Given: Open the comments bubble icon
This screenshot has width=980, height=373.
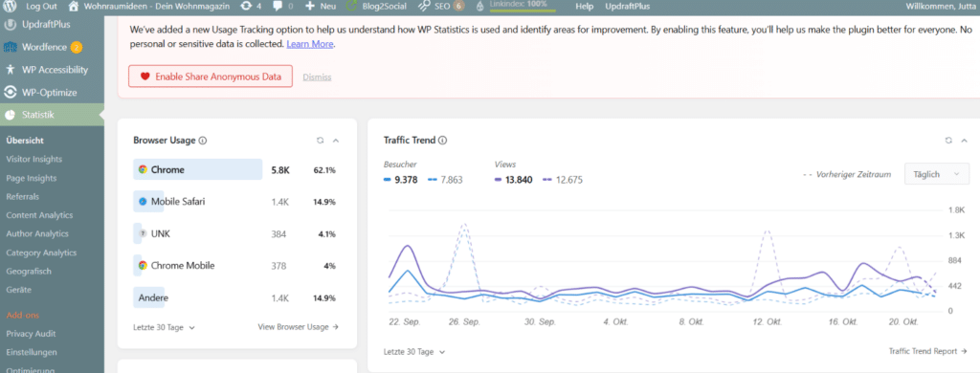Looking at the screenshot, I should [x=278, y=7].
